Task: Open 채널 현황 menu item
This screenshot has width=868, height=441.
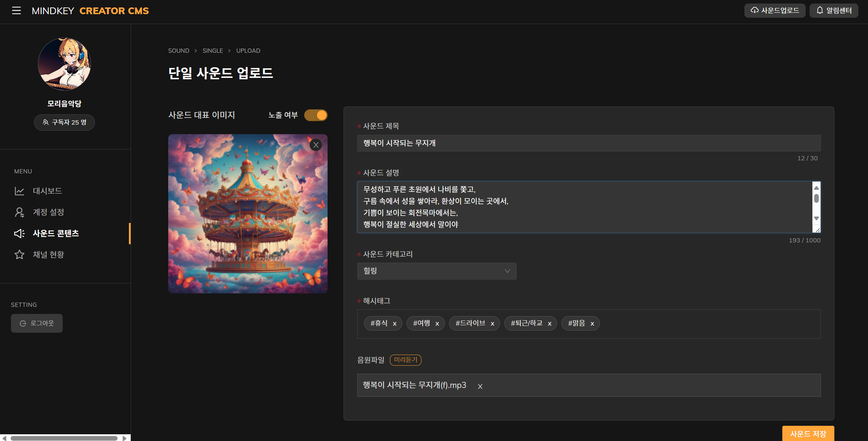Action: coord(48,255)
